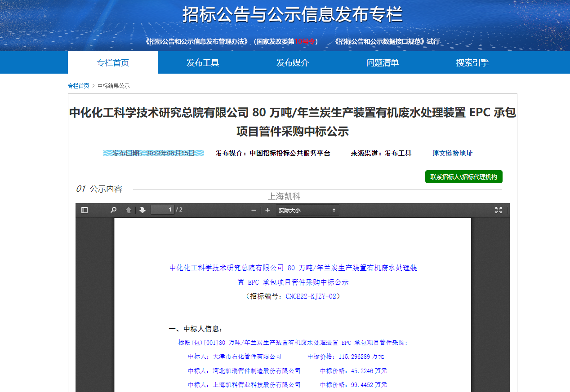The height and width of the screenshot is (392, 570).
Task: Open the 发布工具 tab
Action: coord(203,62)
